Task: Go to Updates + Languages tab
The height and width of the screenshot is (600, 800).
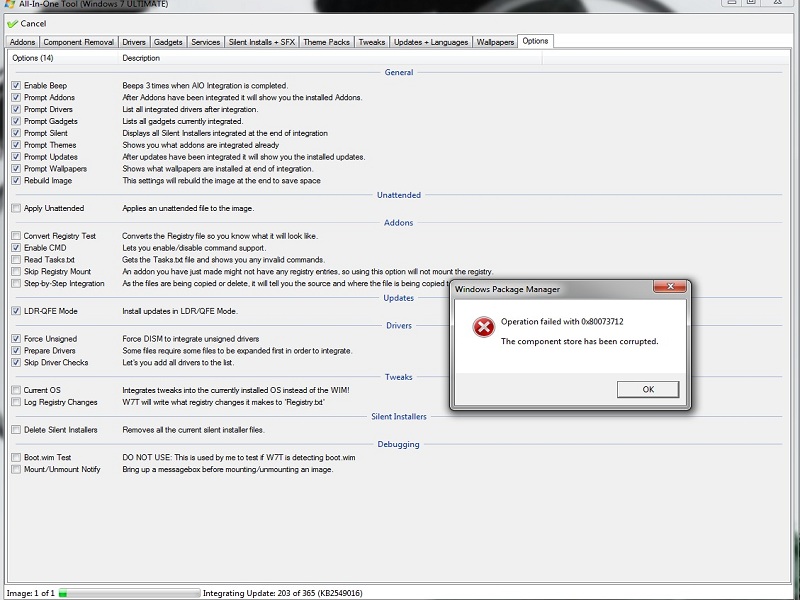Action: click(431, 42)
